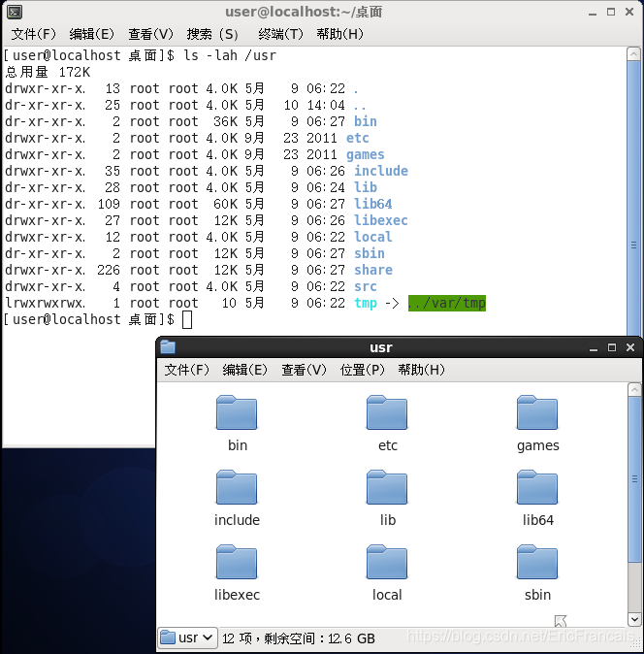Click terminal title 'user@localhost:~/桌面'
Image resolution: width=644 pixels, height=654 pixels.
(304, 12)
